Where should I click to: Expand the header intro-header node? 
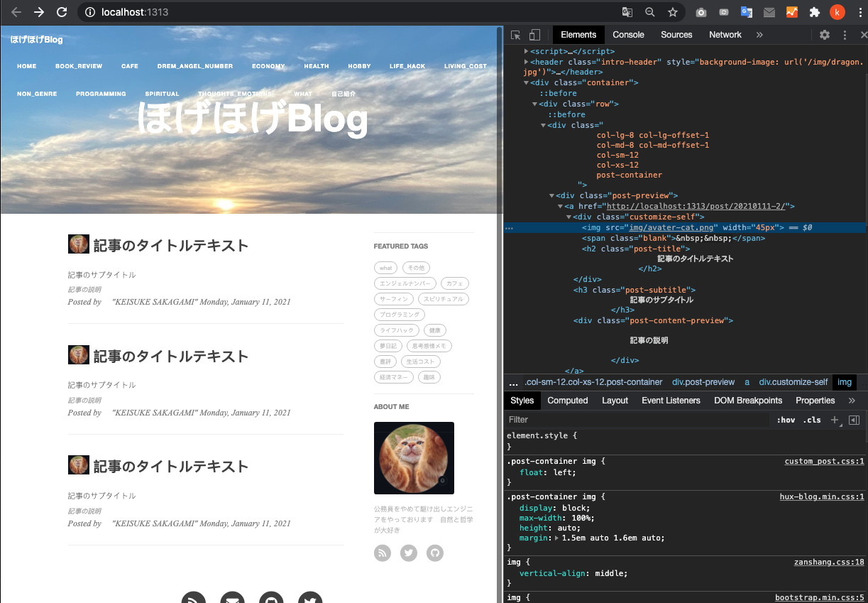click(x=526, y=62)
